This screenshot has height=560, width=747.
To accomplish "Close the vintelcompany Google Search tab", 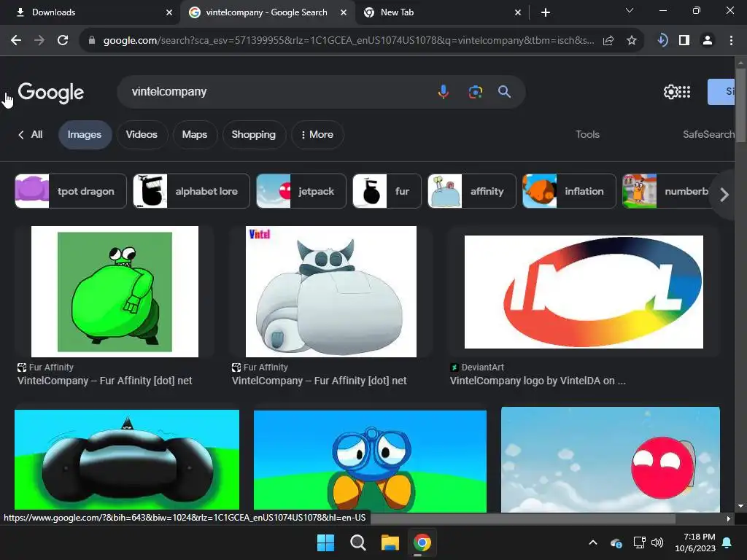I will click(344, 12).
